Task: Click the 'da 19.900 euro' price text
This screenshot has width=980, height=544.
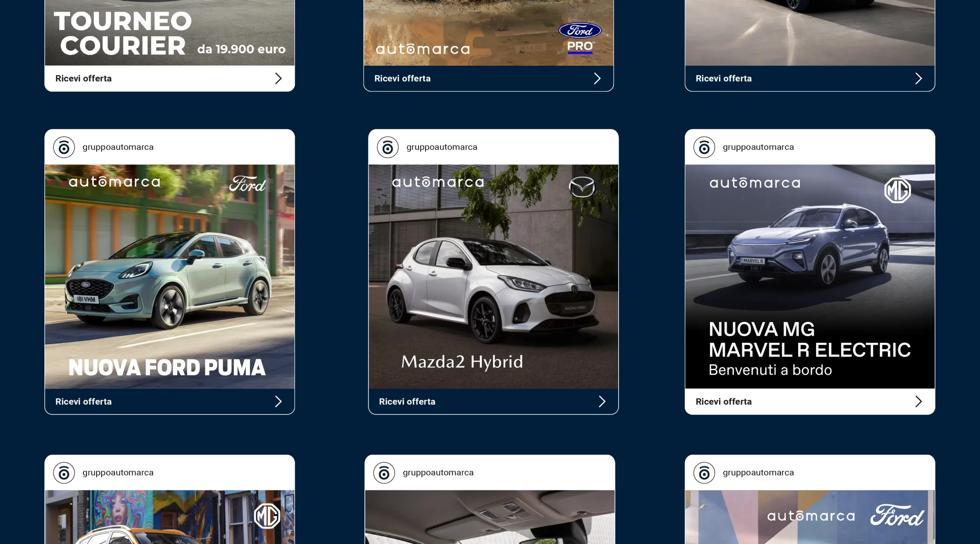Action: coord(241,49)
